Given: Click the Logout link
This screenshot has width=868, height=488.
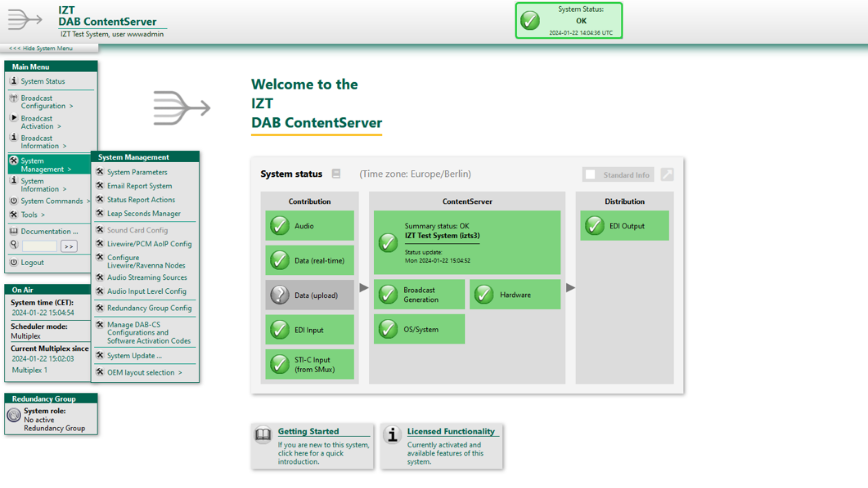Looking at the screenshot, I should (x=32, y=263).
